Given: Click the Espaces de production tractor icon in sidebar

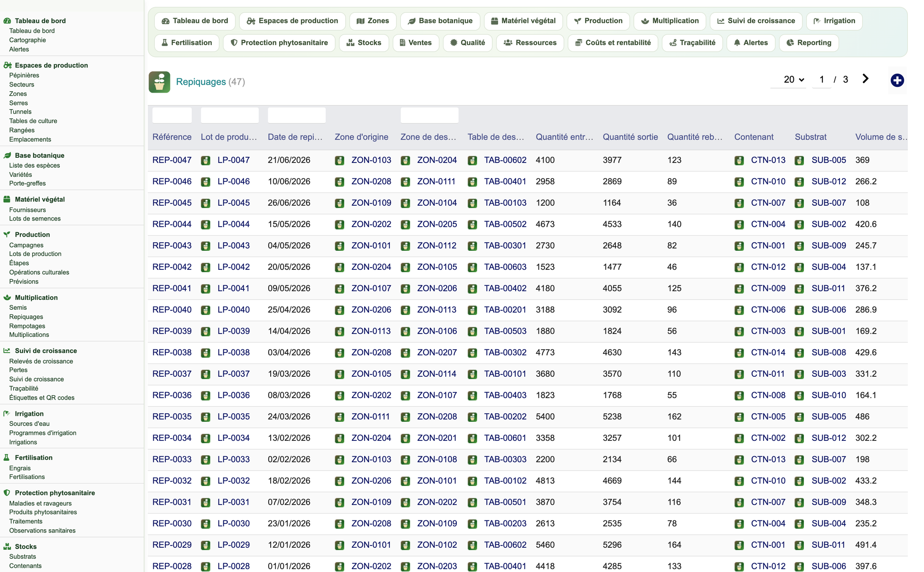Looking at the screenshot, I should (7, 66).
